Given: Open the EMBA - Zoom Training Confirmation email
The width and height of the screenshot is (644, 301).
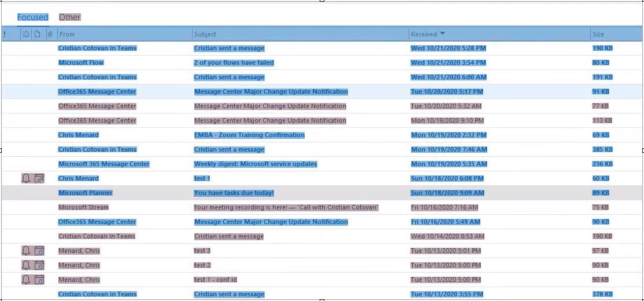Looking at the screenshot, I should pyautogui.click(x=249, y=135).
